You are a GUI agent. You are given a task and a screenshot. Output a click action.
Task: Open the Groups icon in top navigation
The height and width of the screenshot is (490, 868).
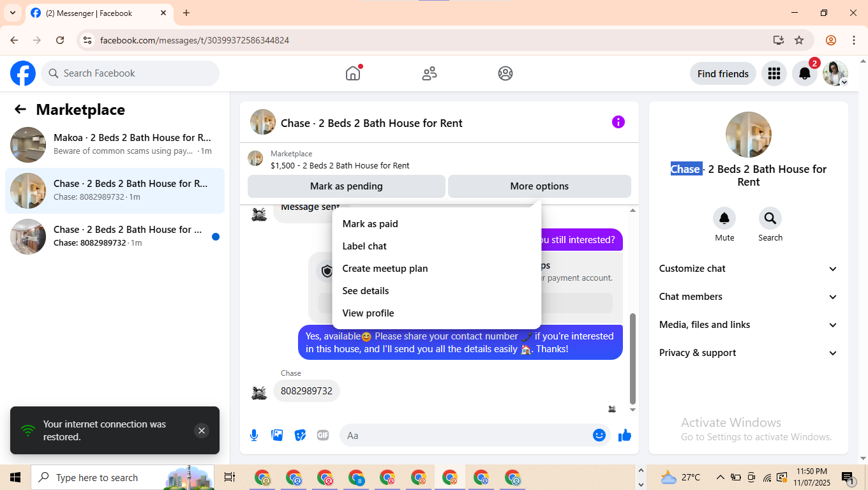point(505,73)
